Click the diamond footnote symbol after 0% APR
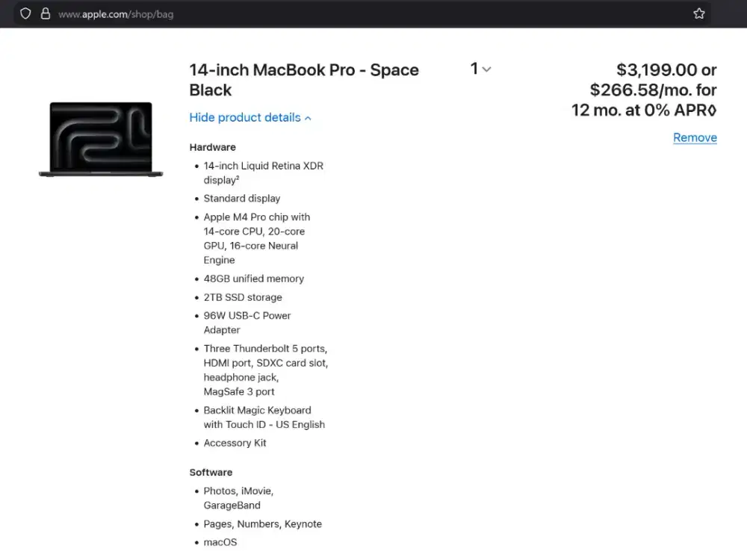 [713, 111]
